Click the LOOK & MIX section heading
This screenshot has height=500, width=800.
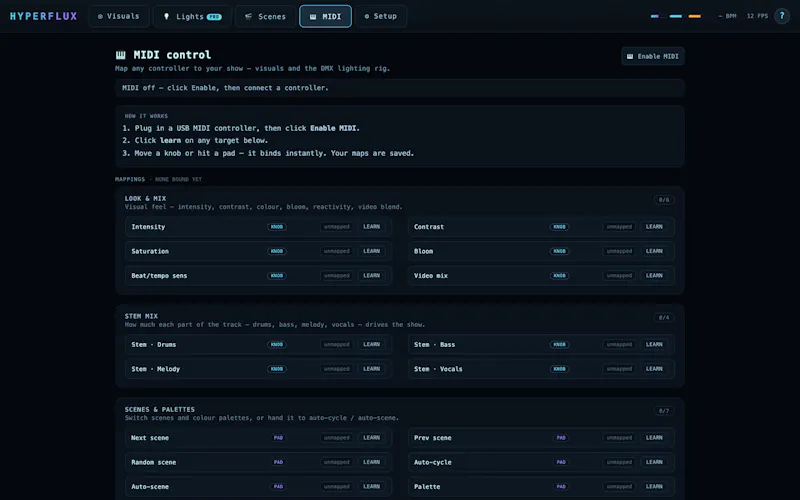coord(145,198)
